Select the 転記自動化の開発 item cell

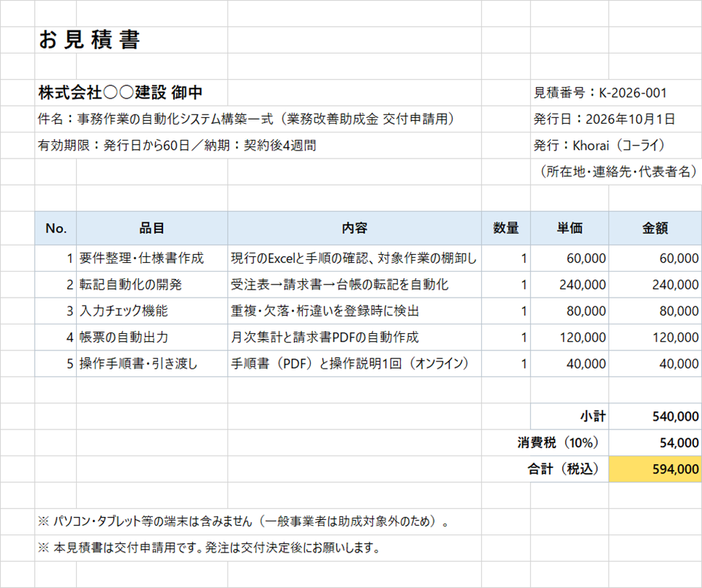coord(151,285)
